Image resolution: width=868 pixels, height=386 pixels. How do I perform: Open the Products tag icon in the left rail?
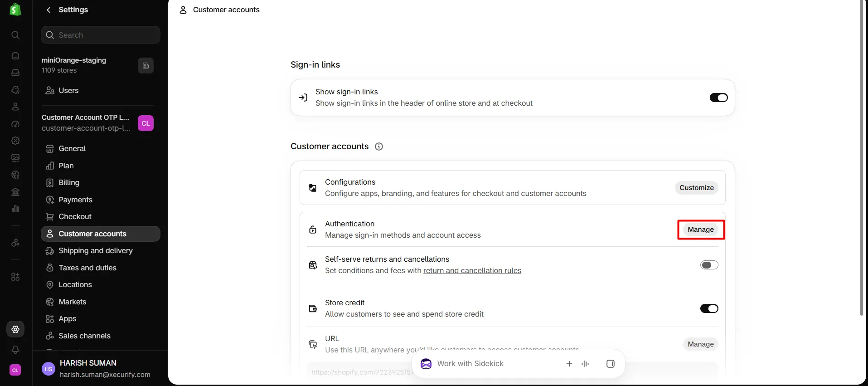15,90
